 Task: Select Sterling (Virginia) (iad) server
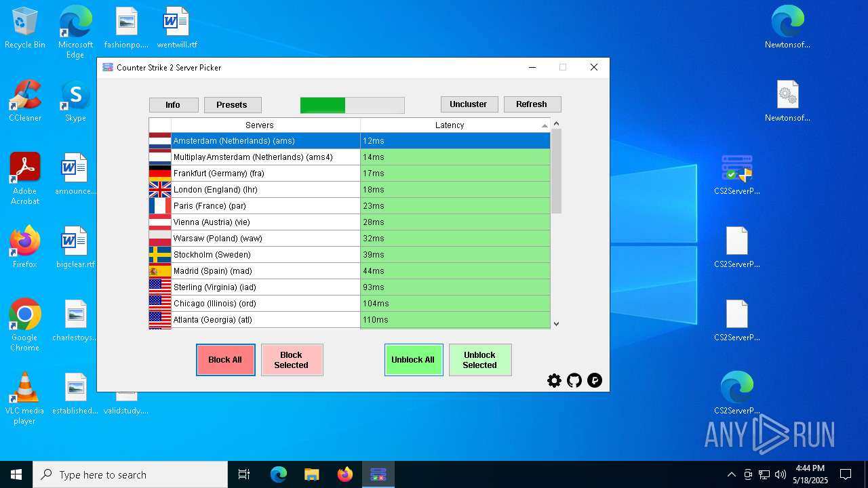click(349, 287)
